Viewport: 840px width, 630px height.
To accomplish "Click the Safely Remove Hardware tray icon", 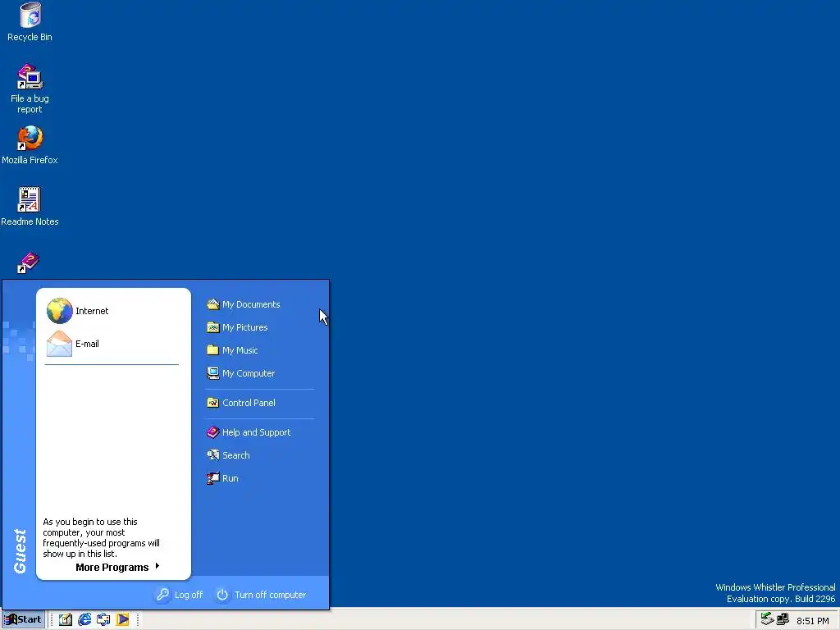I will click(767, 619).
